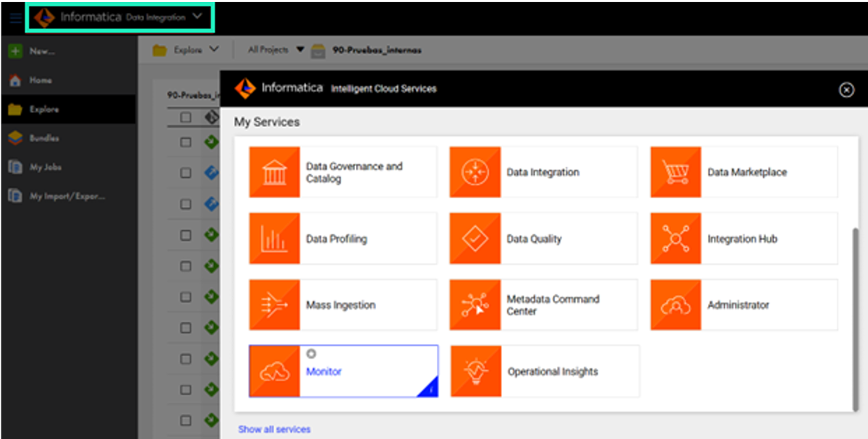Click the Data Marketplace cart icon
868x439 pixels.
point(675,172)
